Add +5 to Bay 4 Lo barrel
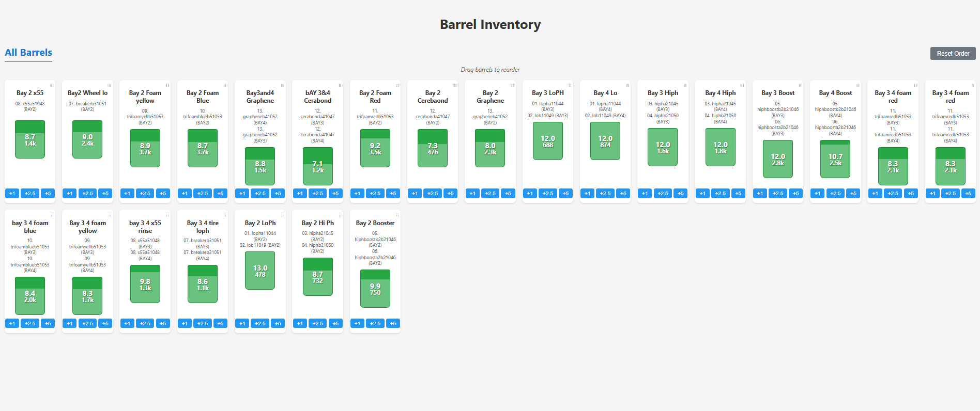Screen dimensions: 980x411 (x=623, y=194)
